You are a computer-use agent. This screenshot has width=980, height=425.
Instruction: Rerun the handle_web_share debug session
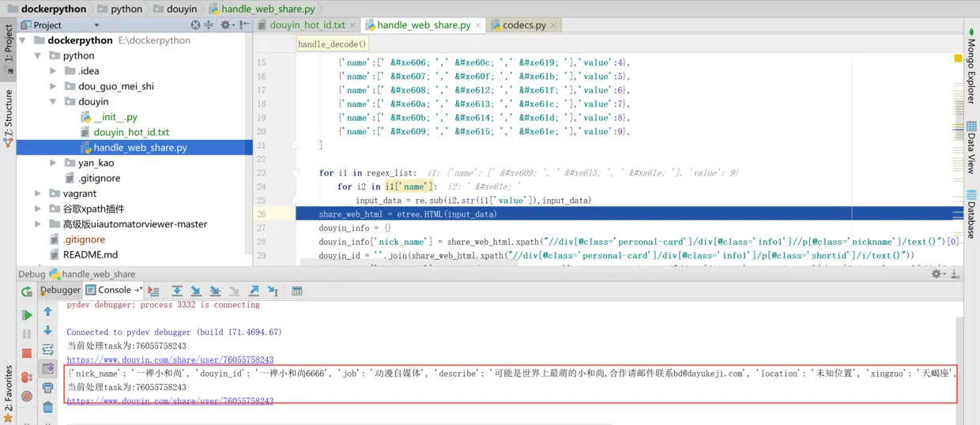(x=27, y=291)
